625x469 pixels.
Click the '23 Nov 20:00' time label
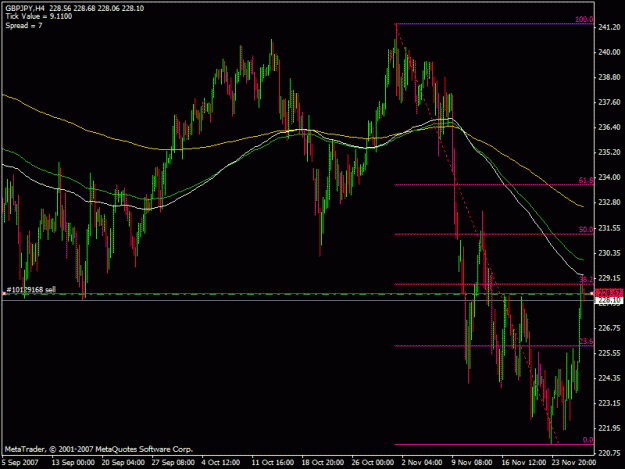tap(574, 463)
